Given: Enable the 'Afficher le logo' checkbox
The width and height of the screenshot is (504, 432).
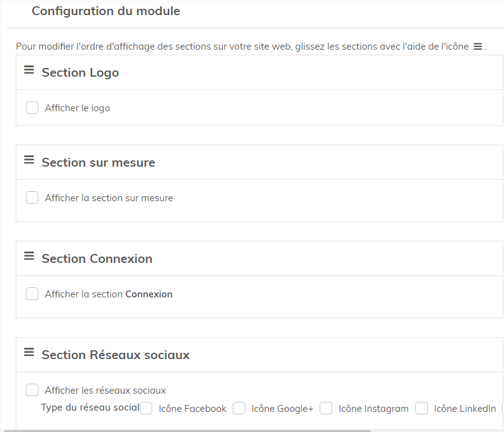Looking at the screenshot, I should click(32, 108).
